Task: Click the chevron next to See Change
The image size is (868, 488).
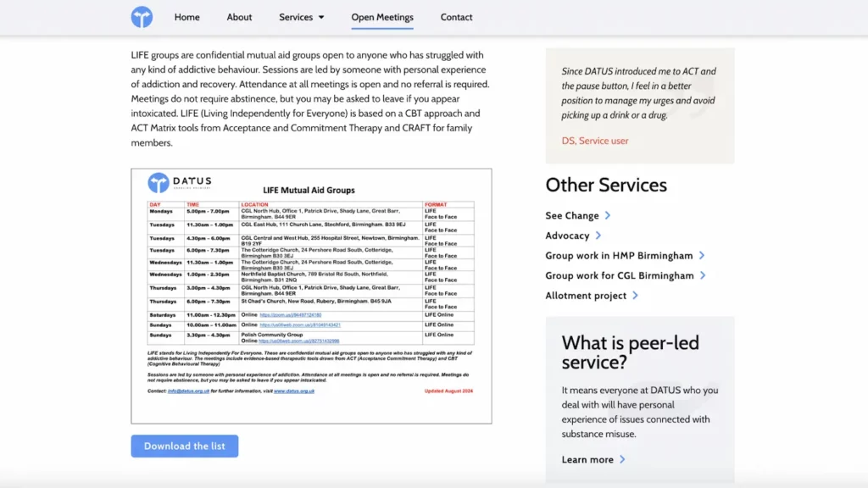Action: coord(608,215)
